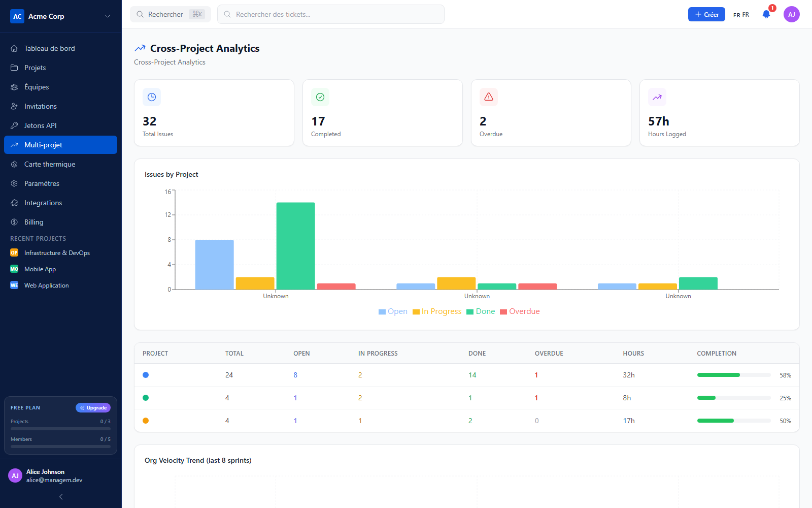Open the FR language selector
This screenshot has height=508, width=812.
pyautogui.click(x=741, y=15)
